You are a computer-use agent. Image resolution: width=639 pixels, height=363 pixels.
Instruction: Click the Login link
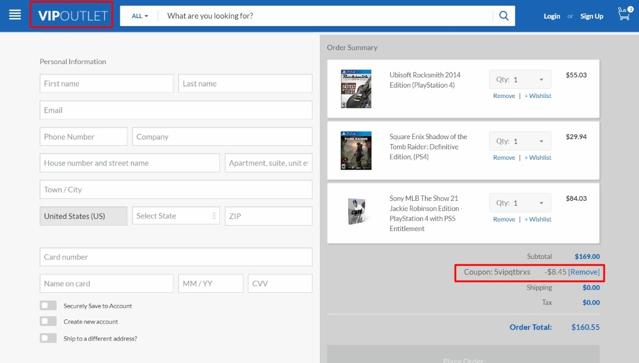pyautogui.click(x=551, y=16)
